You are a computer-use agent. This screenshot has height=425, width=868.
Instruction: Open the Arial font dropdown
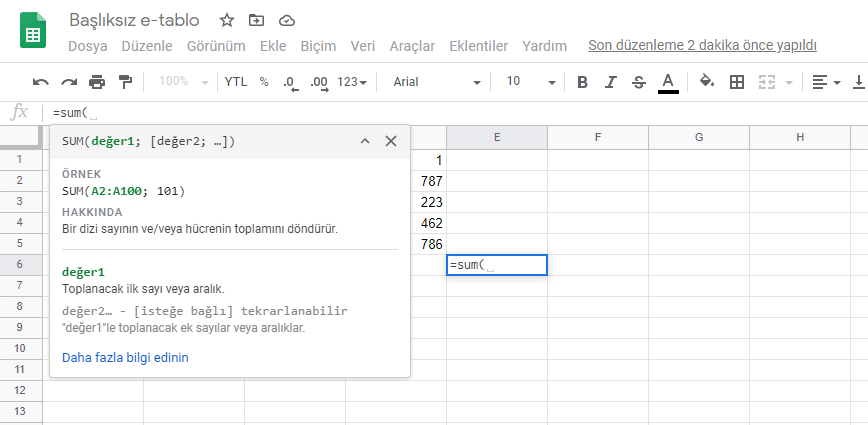[x=437, y=82]
